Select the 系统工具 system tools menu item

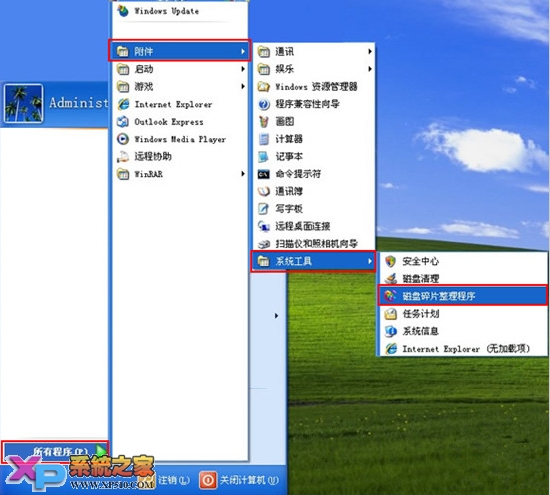point(313,261)
